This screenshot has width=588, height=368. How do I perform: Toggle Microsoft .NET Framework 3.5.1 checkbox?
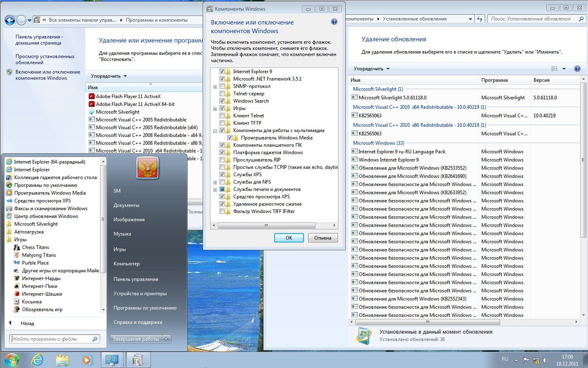tap(222, 79)
